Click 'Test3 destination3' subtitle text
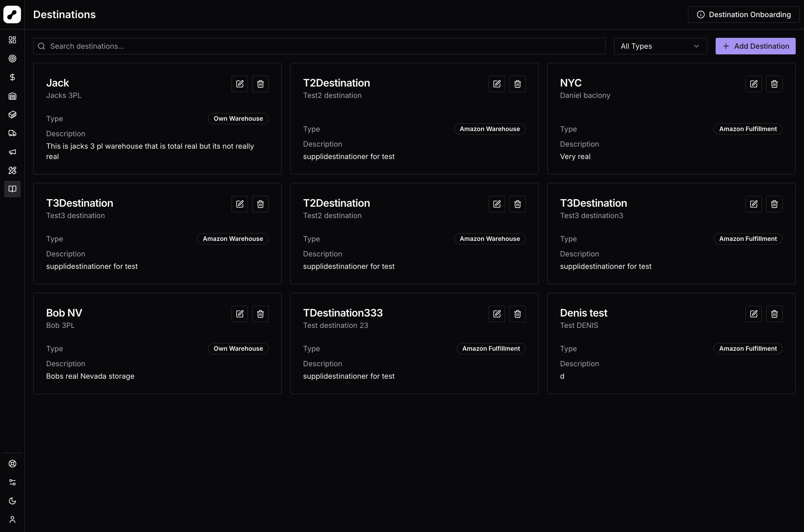The width and height of the screenshot is (804, 532). coord(591,216)
